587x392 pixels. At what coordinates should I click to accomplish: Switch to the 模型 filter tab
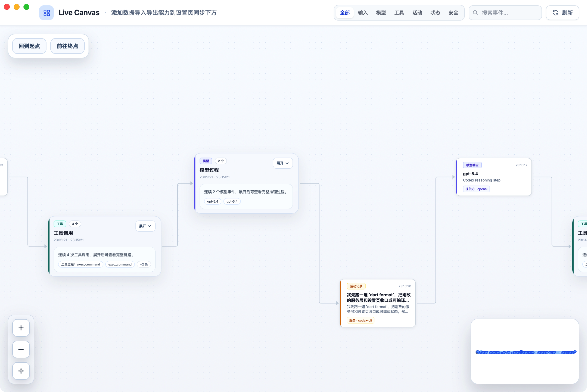[x=381, y=12]
